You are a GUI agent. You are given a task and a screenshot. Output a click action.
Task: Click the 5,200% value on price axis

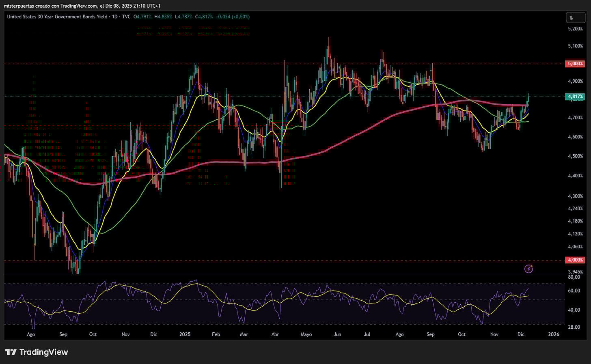[x=576, y=29]
